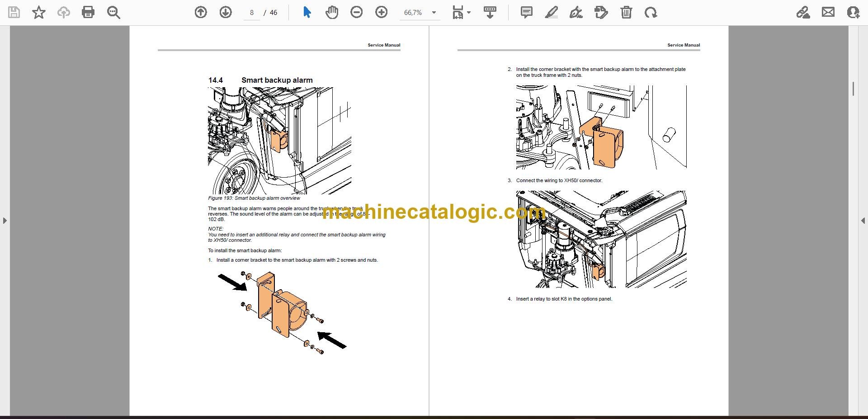The height and width of the screenshot is (419, 868).
Task: Activate the hand pan tool
Action: pyautogui.click(x=332, y=12)
